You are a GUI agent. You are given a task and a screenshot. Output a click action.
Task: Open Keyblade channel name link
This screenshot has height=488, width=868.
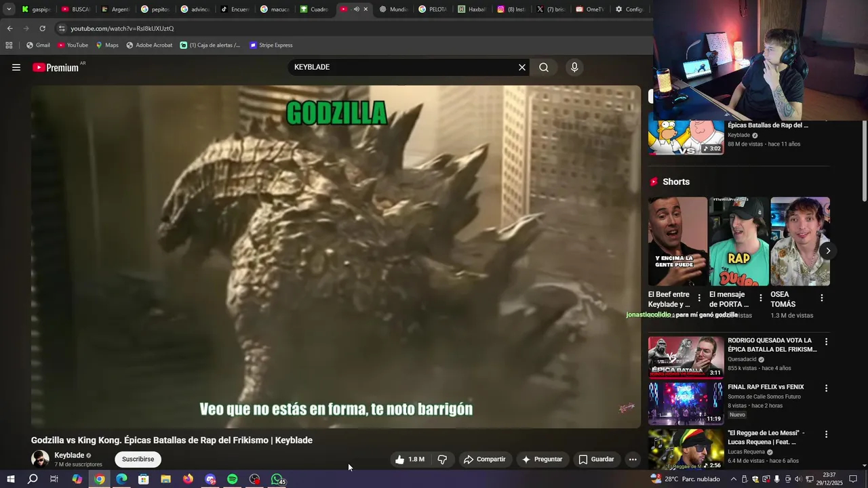pyautogui.click(x=69, y=455)
